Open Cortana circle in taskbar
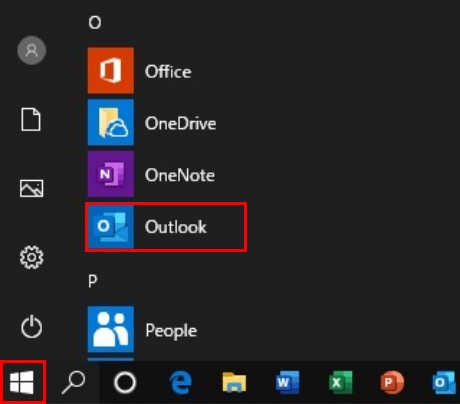Screen dimensions: 460x404 (125, 382)
